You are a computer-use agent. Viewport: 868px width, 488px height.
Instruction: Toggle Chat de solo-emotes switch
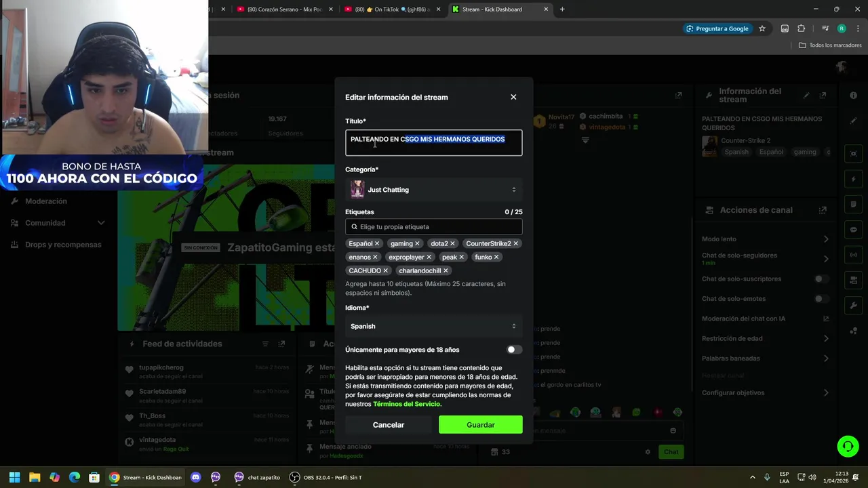pos(821,298)
